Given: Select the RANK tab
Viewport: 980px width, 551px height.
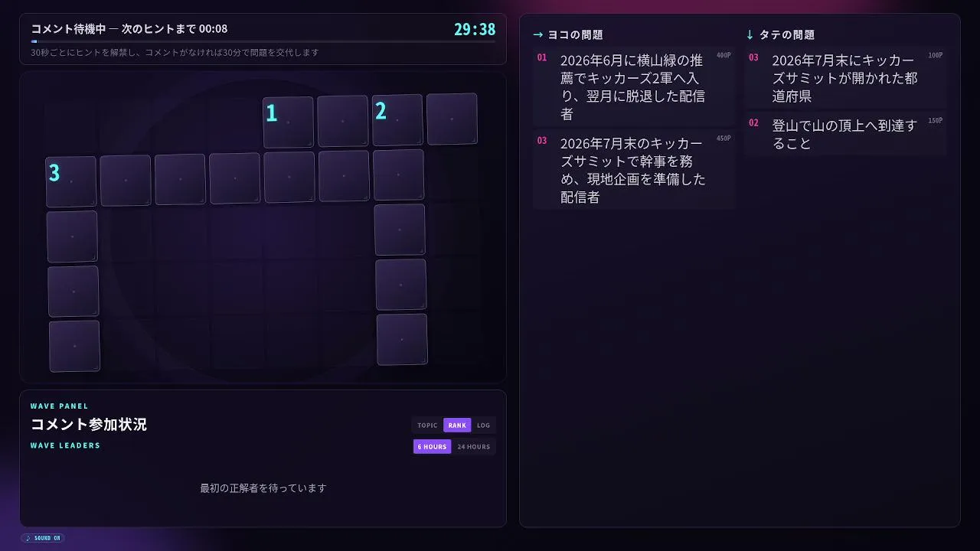Looking at the screenshot, I should [457, 425].
